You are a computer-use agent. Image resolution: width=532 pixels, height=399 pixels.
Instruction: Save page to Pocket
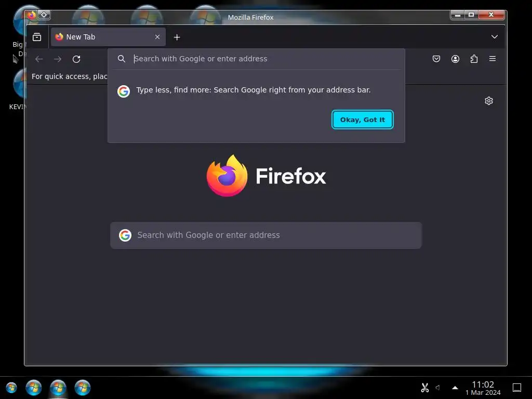point(436,59)
